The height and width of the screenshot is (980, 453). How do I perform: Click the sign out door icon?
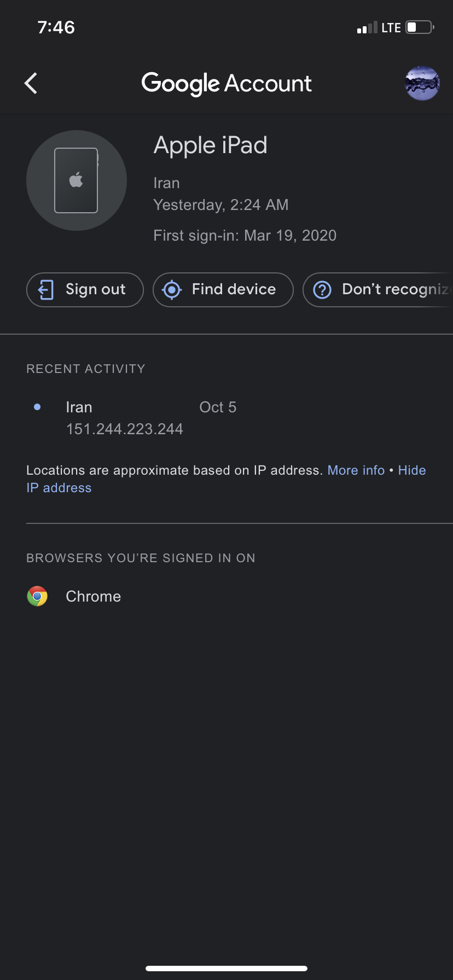[x=46, y=290]
